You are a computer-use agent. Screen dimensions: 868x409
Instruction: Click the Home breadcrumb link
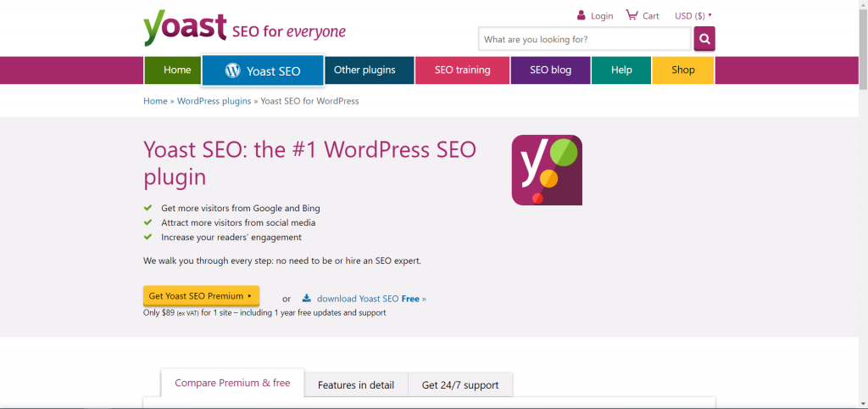click(x=156, y=101)
